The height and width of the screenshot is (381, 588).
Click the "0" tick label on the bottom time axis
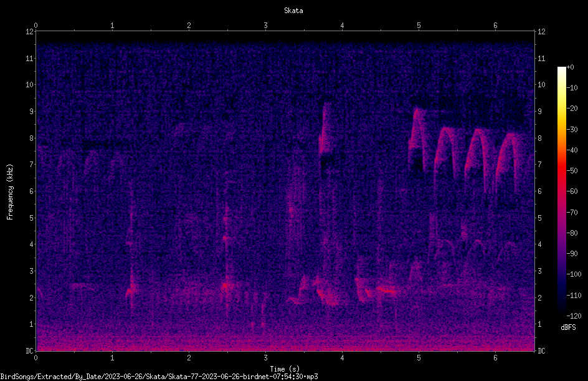36,358
